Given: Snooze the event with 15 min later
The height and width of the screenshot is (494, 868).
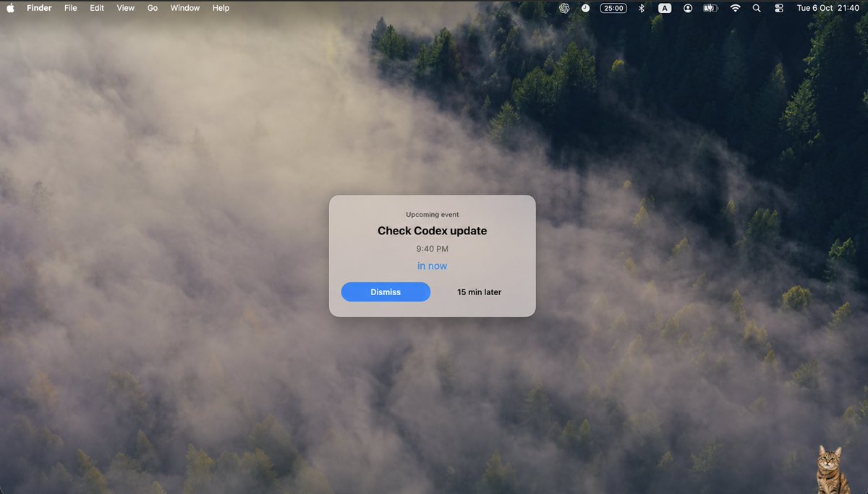Looking at the screenshot, I should pyautogui.click(x=479, y=292).
